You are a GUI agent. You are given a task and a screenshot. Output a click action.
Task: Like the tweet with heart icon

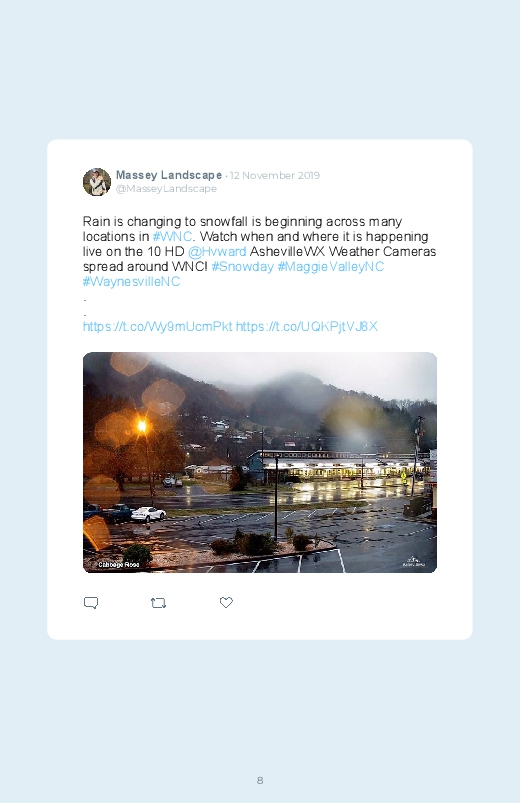pyautogui.click(x=226, y=603)
